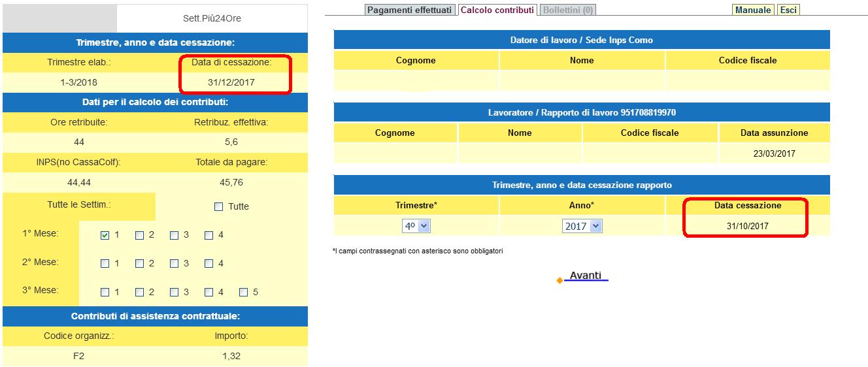Viewport: 868px width, 367px height.
Task: Click the orange diamond icon beside Avanti
Action: click(x=559, y=280)
